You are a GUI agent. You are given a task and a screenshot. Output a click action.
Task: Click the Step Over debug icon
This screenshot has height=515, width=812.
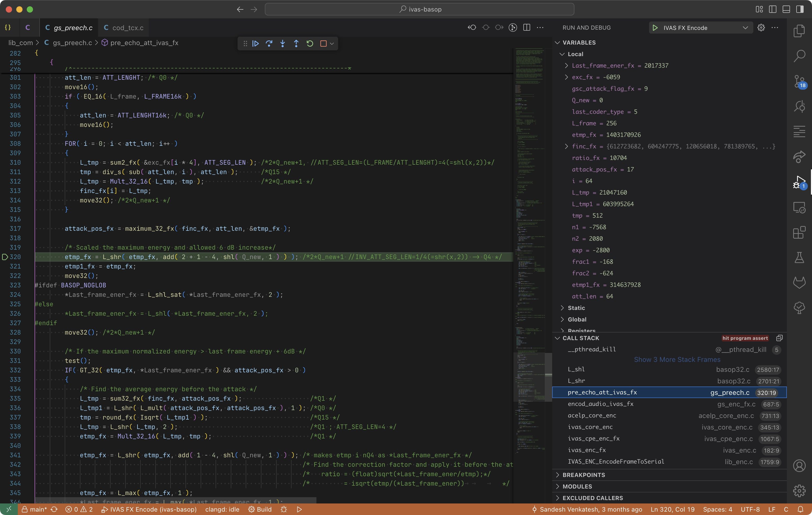click(x=269, y=44)
